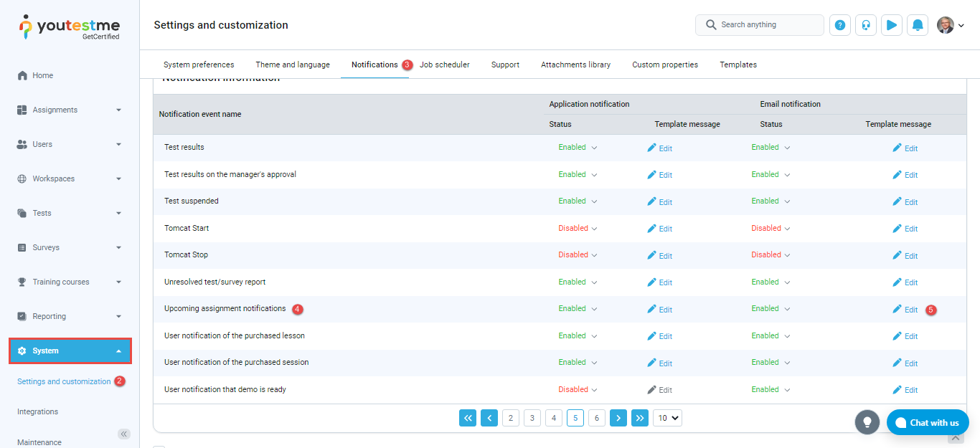The width and height of the screenshot is (980, 448).
Task: Edit email template for Upcoming assignment notifications
Action: 905,310
